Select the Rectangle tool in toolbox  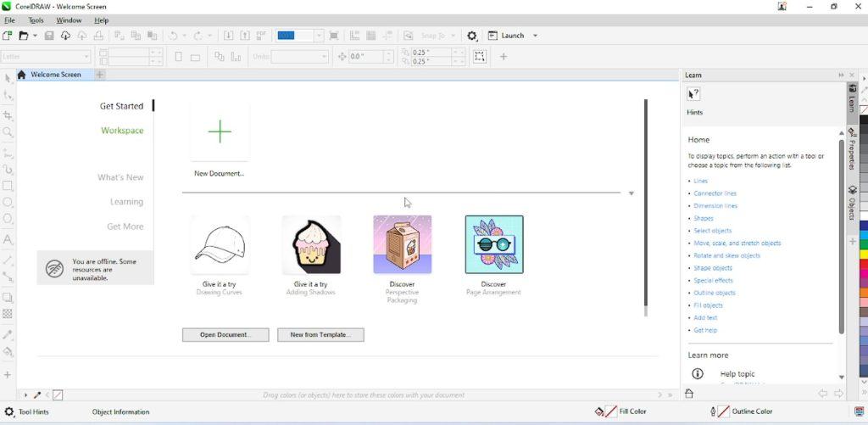pyautogui.click(x=8, y=186)
